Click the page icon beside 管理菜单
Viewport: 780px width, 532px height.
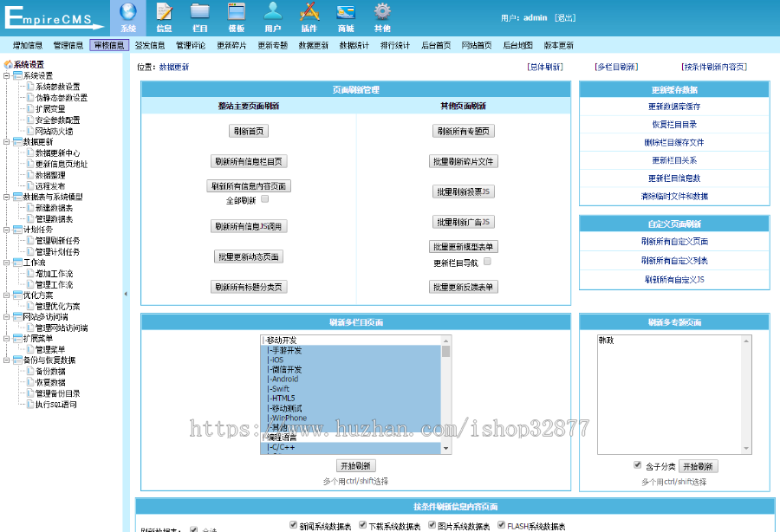pos(30,349)
